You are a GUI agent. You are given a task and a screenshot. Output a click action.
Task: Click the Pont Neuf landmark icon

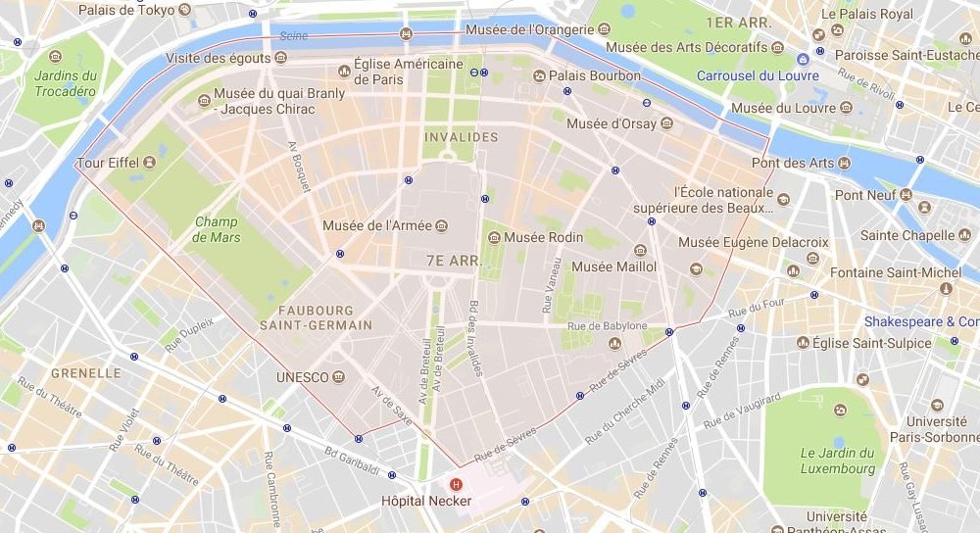(906, 195)
